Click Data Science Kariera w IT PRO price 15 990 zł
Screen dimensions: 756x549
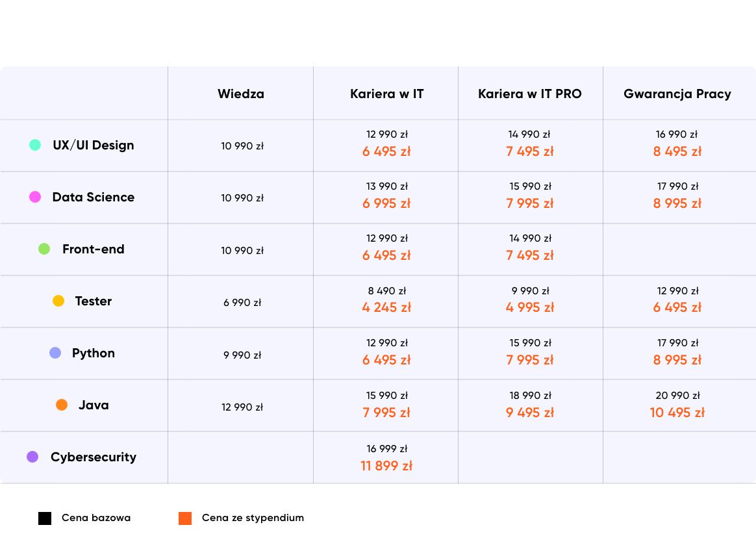pyautogui.click(x=531, y=186)
